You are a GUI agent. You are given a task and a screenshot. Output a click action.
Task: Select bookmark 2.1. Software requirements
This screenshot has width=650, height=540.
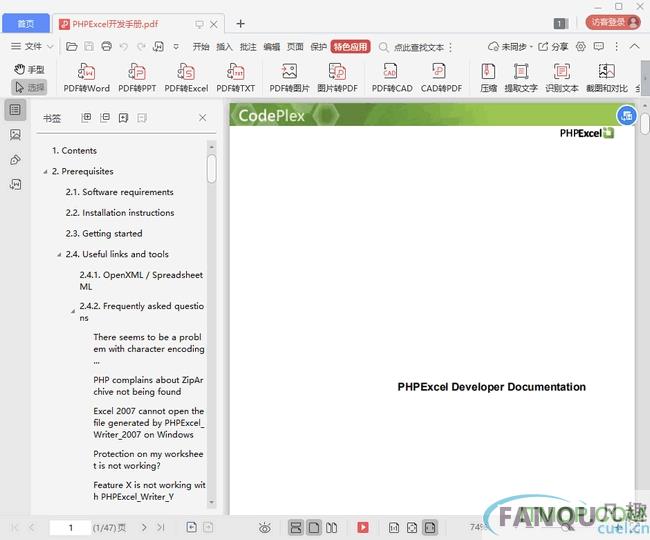(119, 192)
